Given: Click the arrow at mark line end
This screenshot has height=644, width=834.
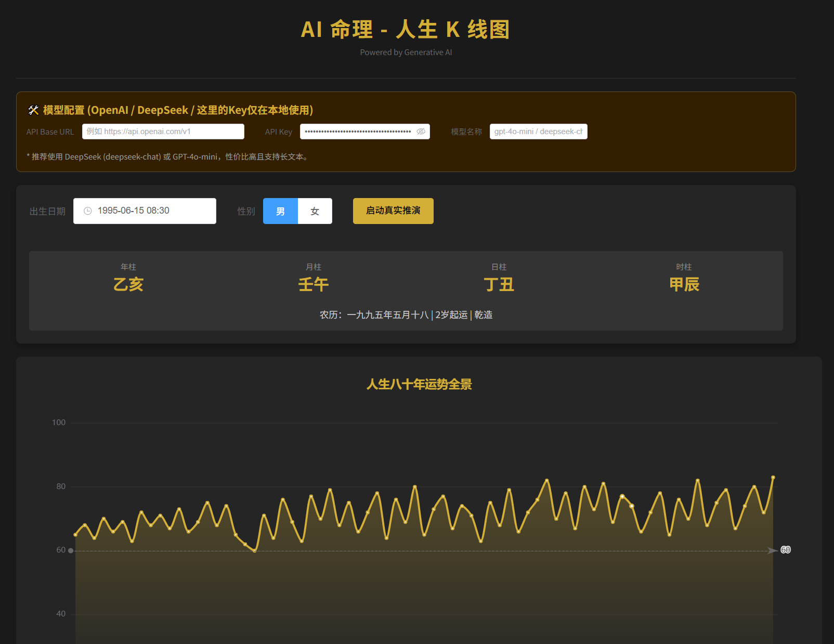Looking at the screenshot, I should pos(773,550).
